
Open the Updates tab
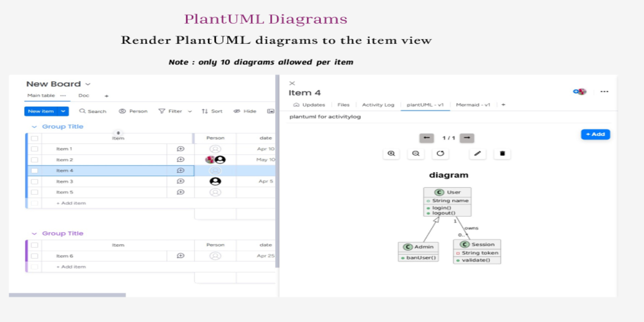pos(309,105)
